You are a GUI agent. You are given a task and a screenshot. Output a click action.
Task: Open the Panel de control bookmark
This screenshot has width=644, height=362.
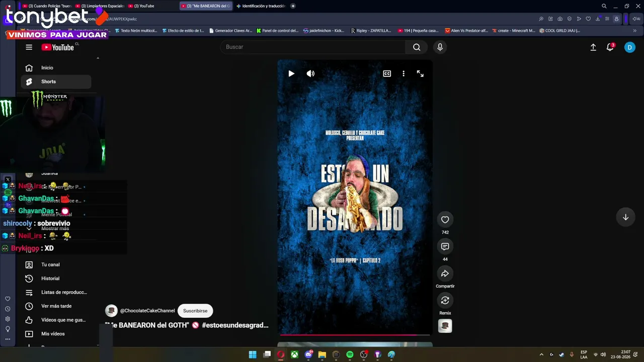tap(277, 31)
